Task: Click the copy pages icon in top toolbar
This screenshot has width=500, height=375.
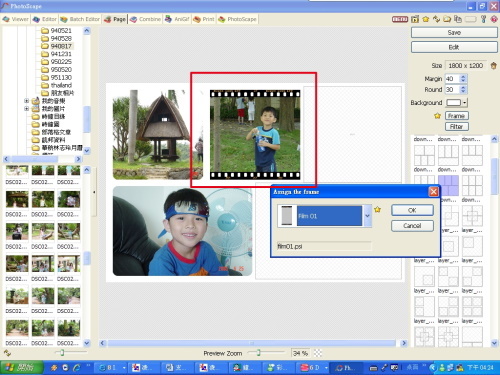Action: tap(458, 19)
